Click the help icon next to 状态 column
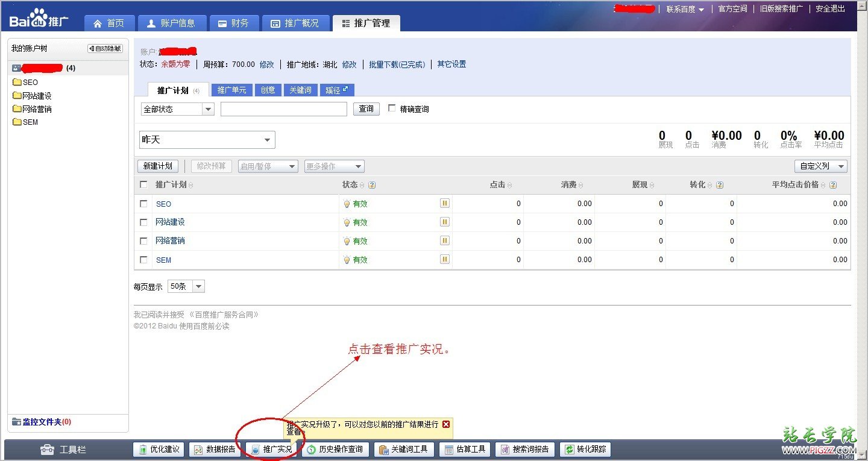868x461 pixels. click(372, 185)
